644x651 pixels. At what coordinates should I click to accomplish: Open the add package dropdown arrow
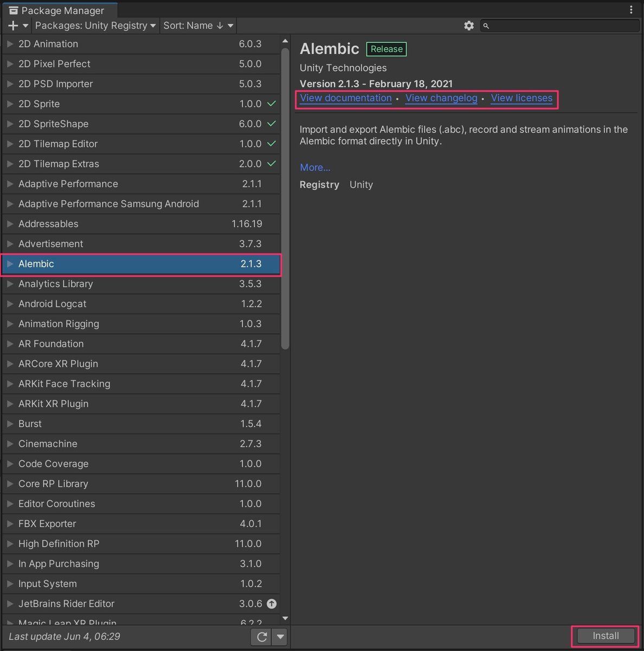(x=25, y=25)
